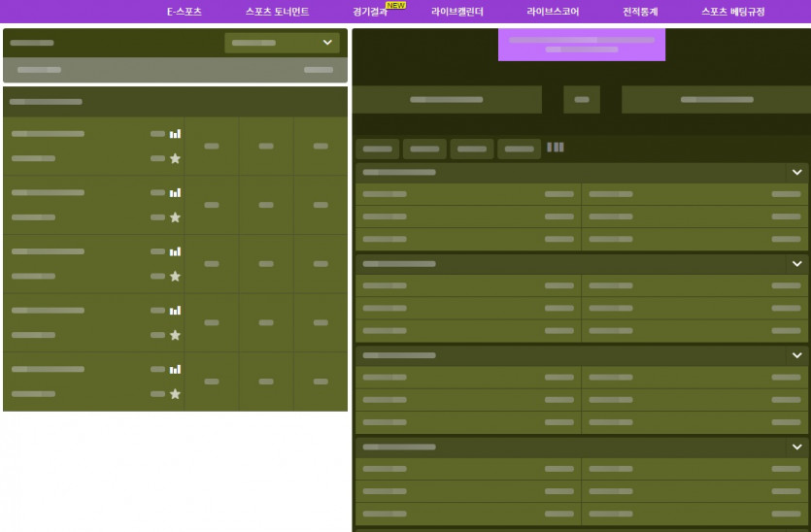Screen dimensions: 811x532
Task: Open statistics chart icon of second match row
Action: [x=176, y=193]
